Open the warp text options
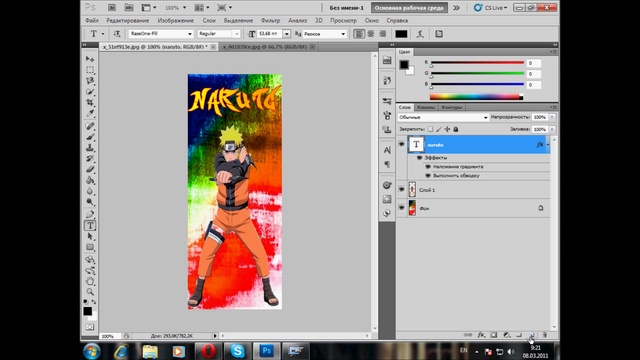640x360 pixels. point(420,34)
